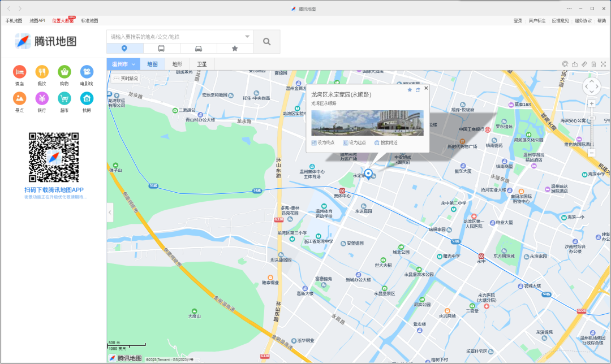
Task: Select the ruler distance measuring tool
Action: 584,64
